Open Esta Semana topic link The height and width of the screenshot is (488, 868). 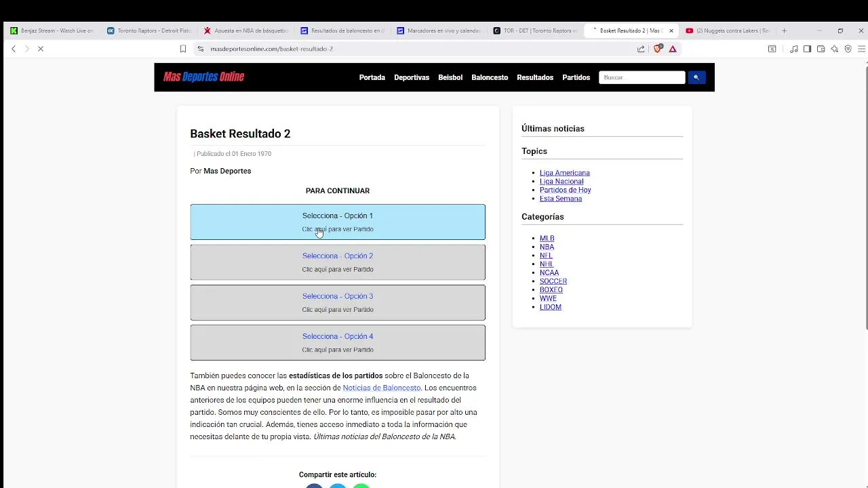(x=561, y=199)
